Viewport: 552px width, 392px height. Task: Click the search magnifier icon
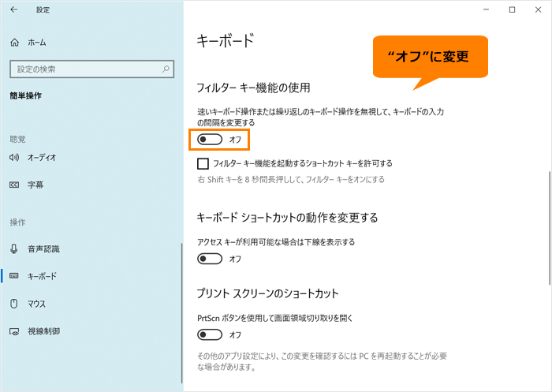coord(166,69)
